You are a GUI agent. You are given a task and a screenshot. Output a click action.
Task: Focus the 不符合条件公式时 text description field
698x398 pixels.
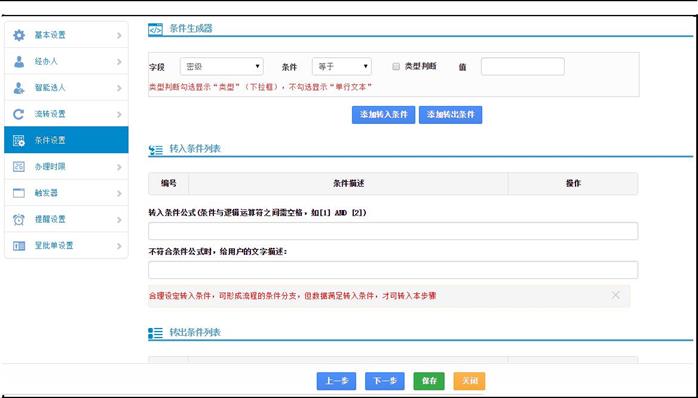click(393, 270)
